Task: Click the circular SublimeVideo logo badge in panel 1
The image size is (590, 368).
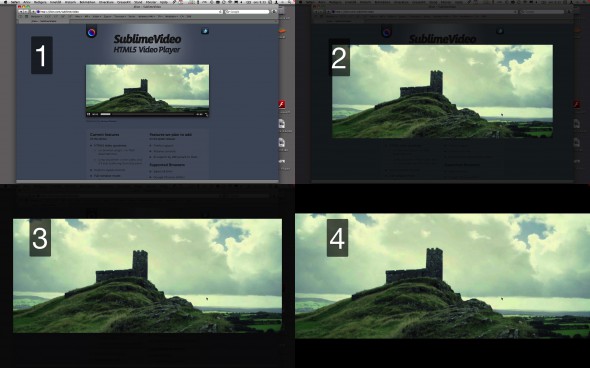Action: 92,32
